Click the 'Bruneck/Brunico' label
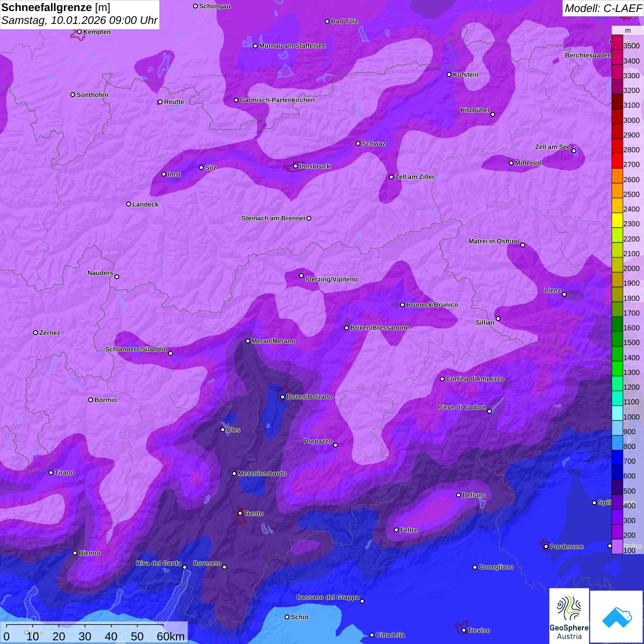Image resolution: width=644 pixels, height=644 pixels. pyautogui.click(x=432, y=305)
